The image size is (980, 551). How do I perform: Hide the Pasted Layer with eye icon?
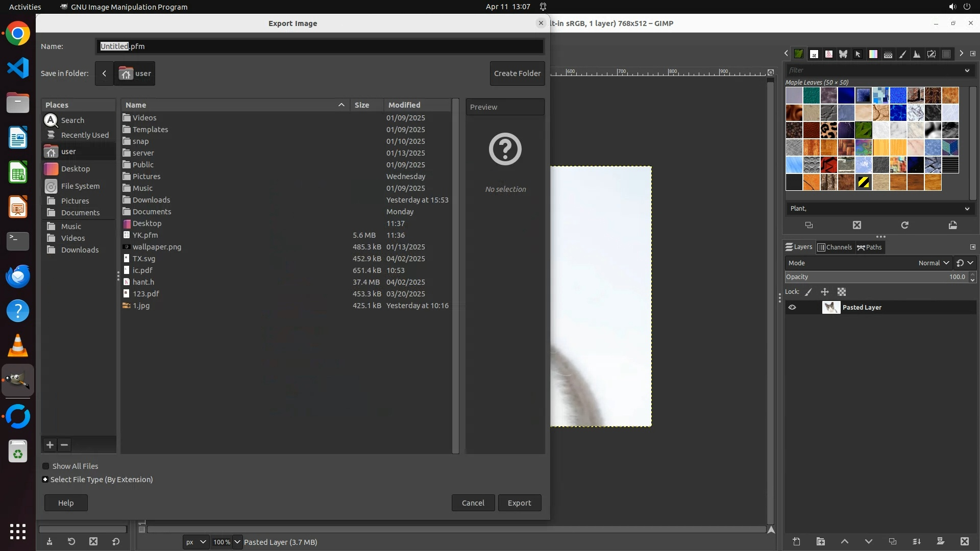click(792, 307)
